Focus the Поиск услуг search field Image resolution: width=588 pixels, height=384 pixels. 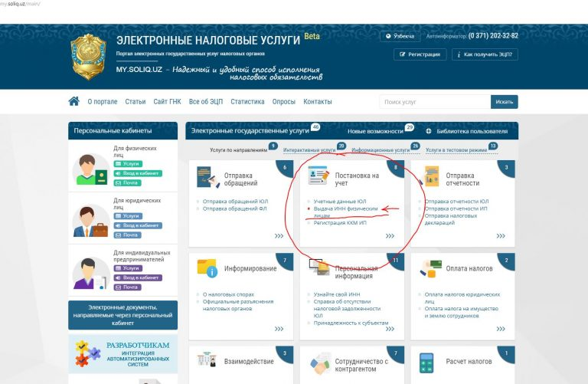(435, 102)
